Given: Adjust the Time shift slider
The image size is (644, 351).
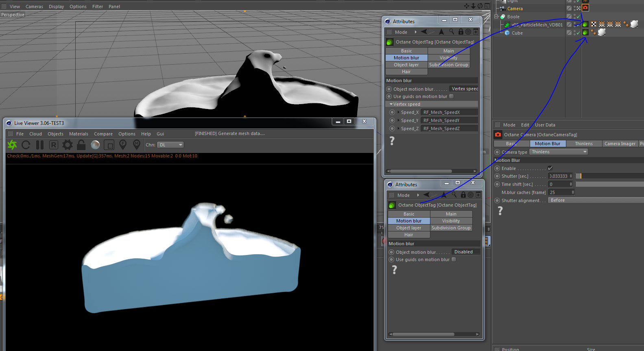Looking at the screenshot, I should (x=610, y=184).
